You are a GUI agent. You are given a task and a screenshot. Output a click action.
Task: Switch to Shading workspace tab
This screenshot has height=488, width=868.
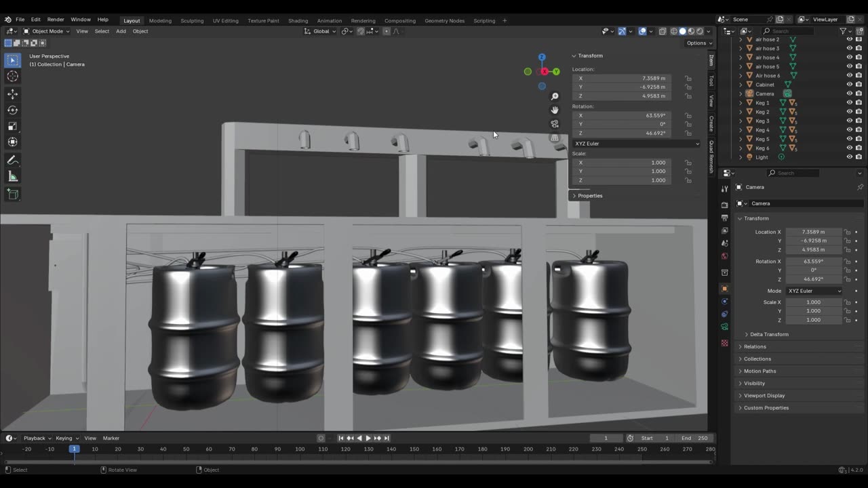298,20
